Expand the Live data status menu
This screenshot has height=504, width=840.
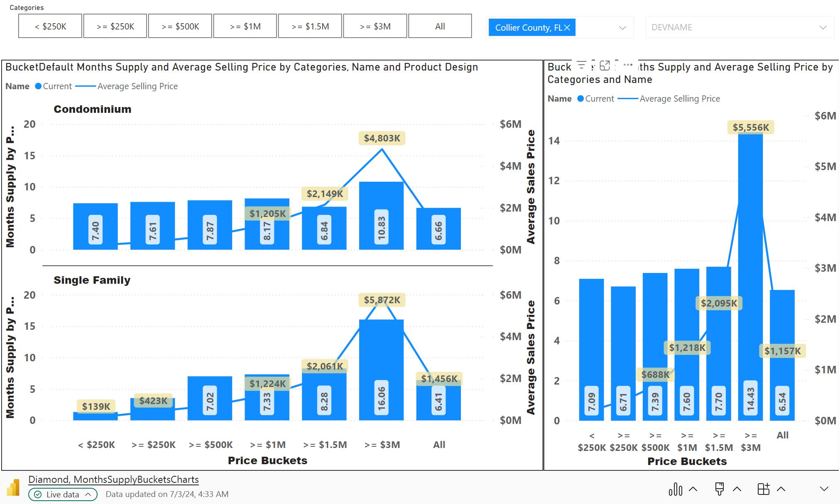point(63,494)
